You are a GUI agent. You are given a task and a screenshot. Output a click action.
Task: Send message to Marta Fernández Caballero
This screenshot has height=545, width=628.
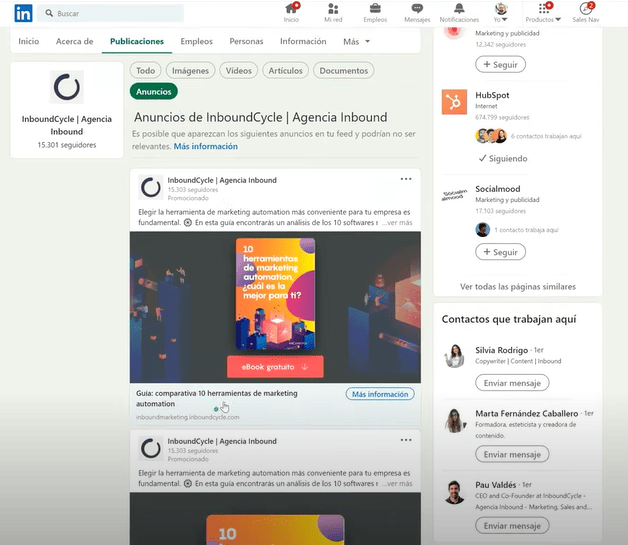click(x=512, y=454)
